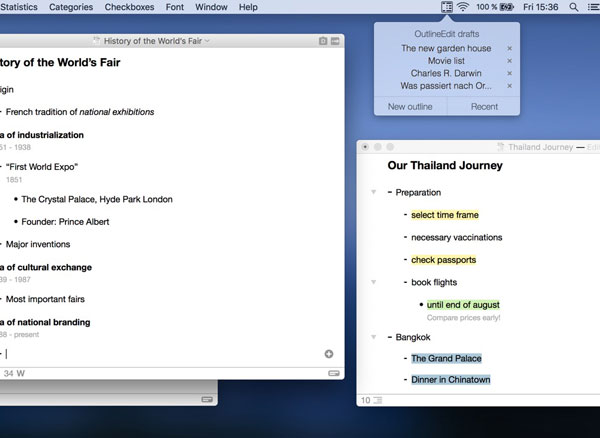
Task: Open the Checkboxes menu
Action: 129,7
